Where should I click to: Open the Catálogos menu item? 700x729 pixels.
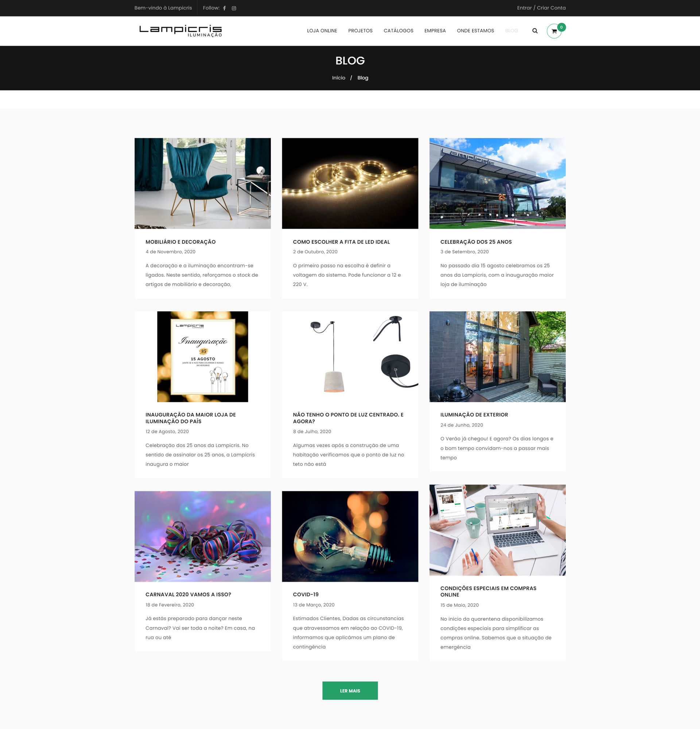point(398,31)
